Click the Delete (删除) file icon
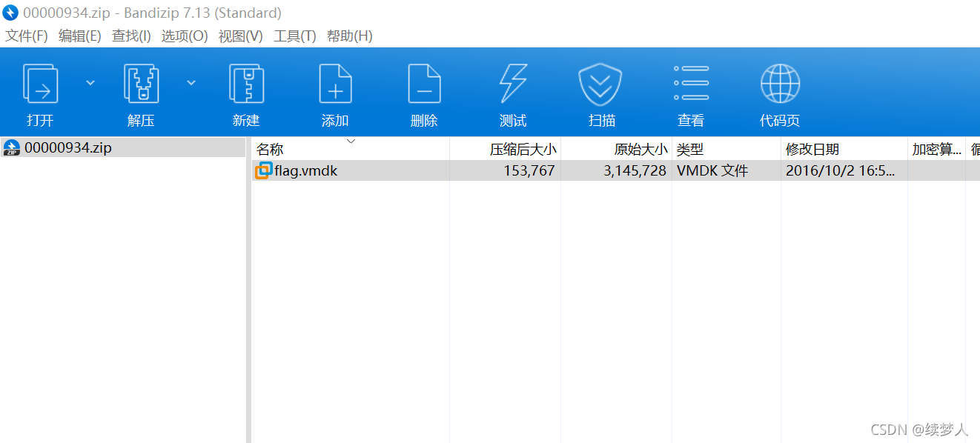980x443 pixels. pos(424,83)
